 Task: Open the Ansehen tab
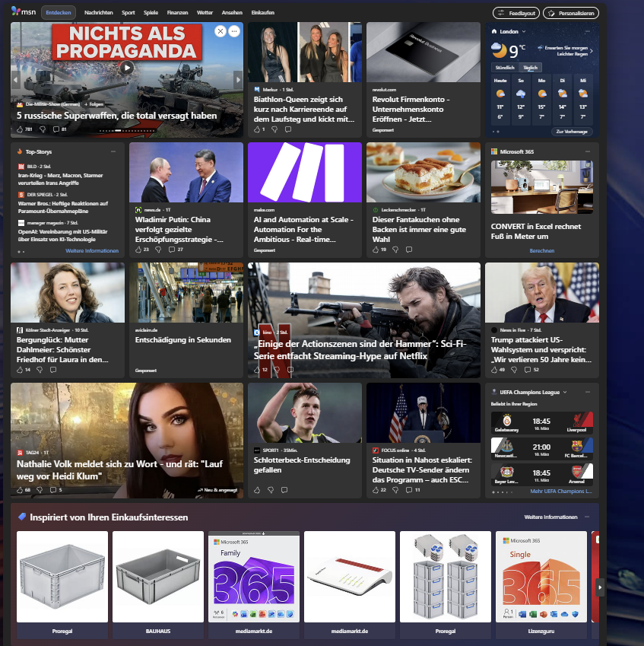coord(232,13)
